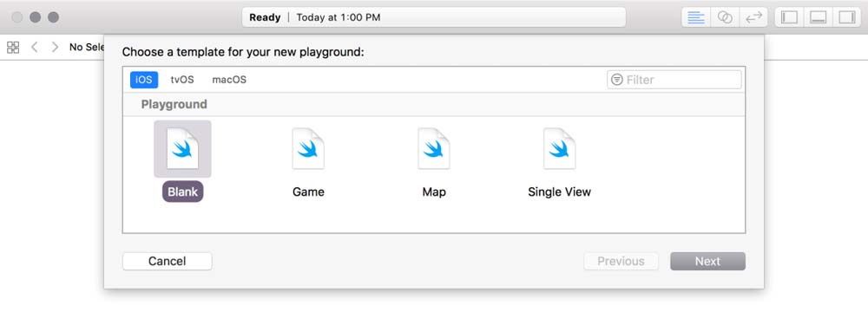Click the Ready status display
The height and width of the screenshot is (312, 868).
(x=434, y=17)
